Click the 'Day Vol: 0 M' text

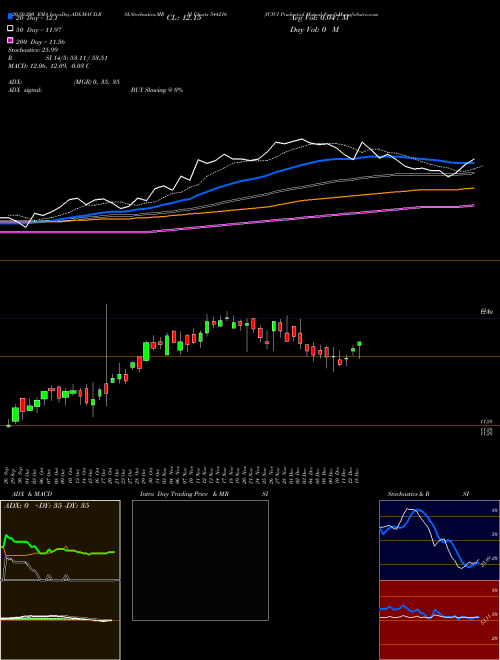click(x=315, y=29)
